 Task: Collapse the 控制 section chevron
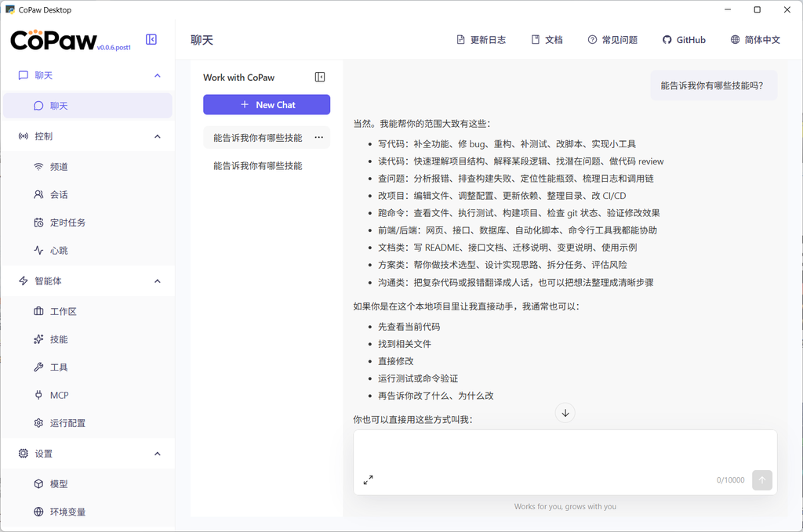157,136
